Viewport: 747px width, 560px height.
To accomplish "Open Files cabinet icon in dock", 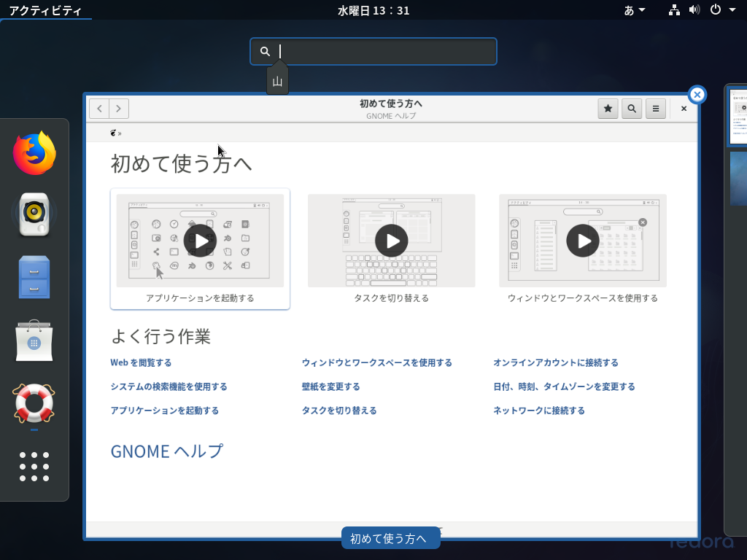I will pyautogui.click(x=34, y=277).
